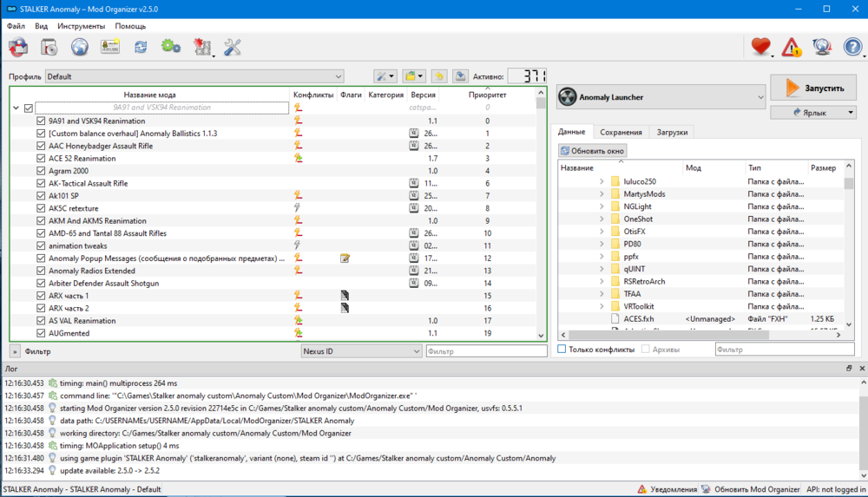Enable the Только конфликты checkbox
Image resolution: width=868 pixels, height=497 pixels.
562,350
